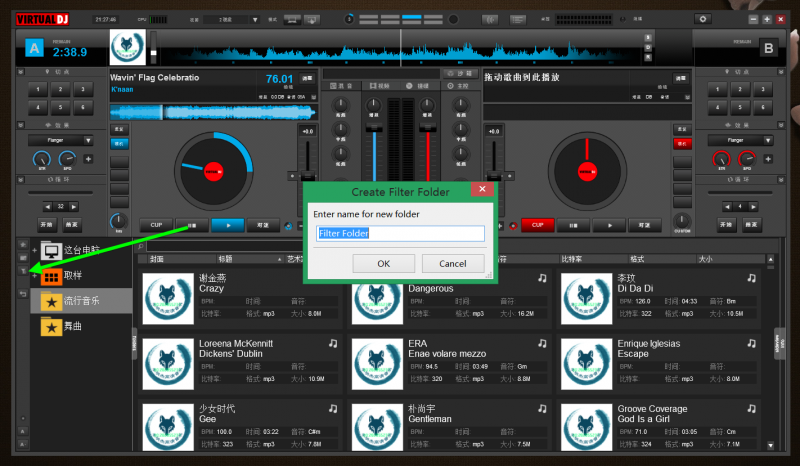Click first blue effect knob on deck A
Image resolution: width=800 pixels, height=466 pixels.
coord(42,160)
